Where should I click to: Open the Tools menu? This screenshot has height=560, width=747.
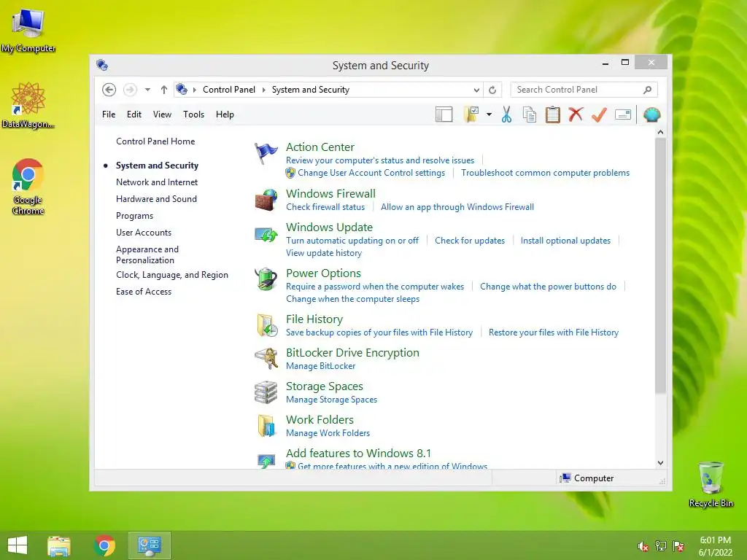tap(193, 114)
